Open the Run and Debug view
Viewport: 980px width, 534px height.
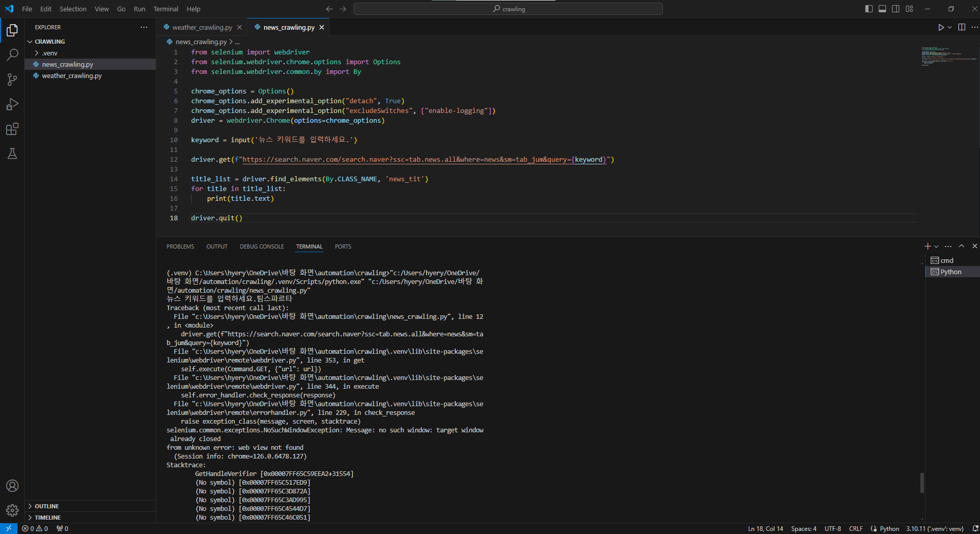tap(12, 104)
